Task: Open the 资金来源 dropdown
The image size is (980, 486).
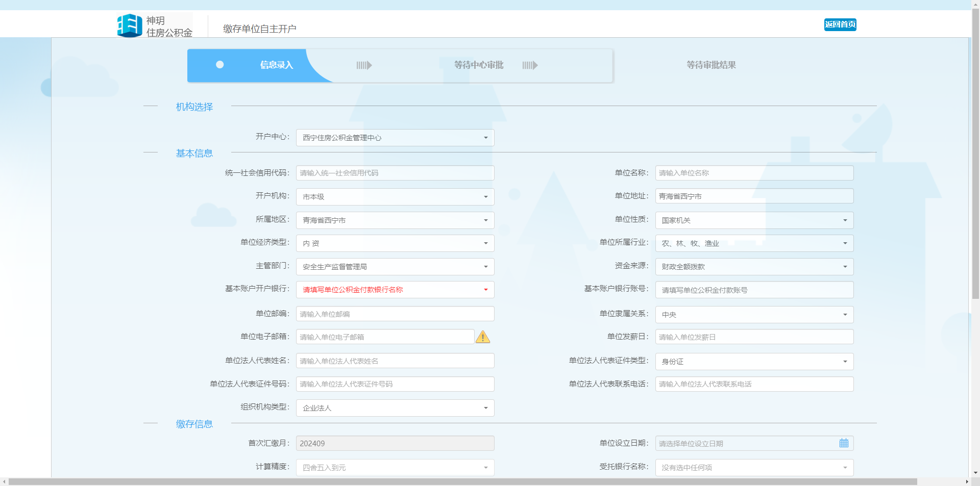Action: pos(754,267)
